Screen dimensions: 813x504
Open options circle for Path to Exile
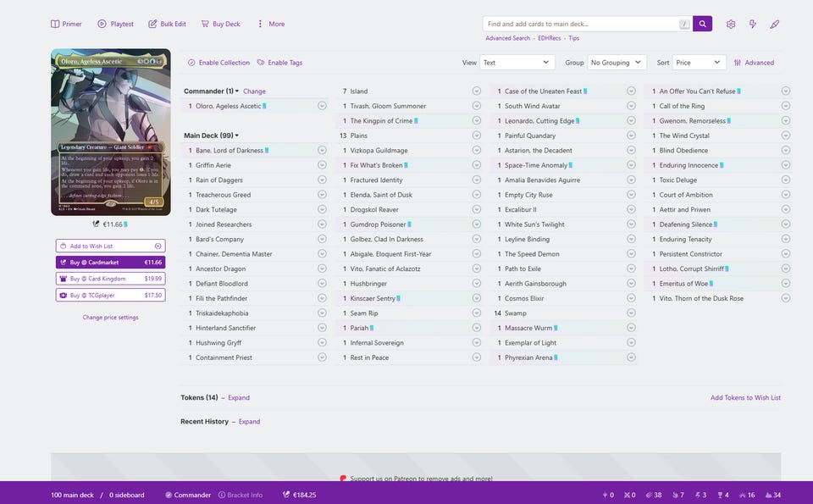click(631, 269)
